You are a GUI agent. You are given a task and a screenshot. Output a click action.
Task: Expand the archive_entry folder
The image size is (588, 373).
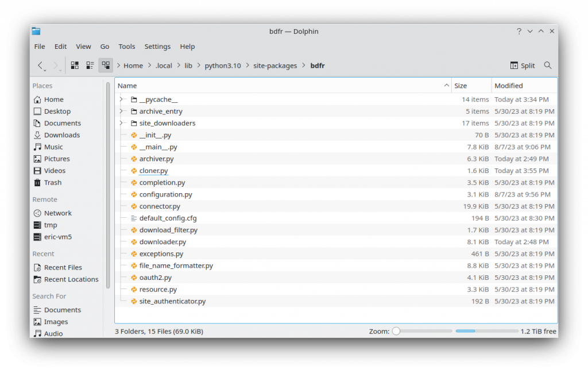pos(121,111)
